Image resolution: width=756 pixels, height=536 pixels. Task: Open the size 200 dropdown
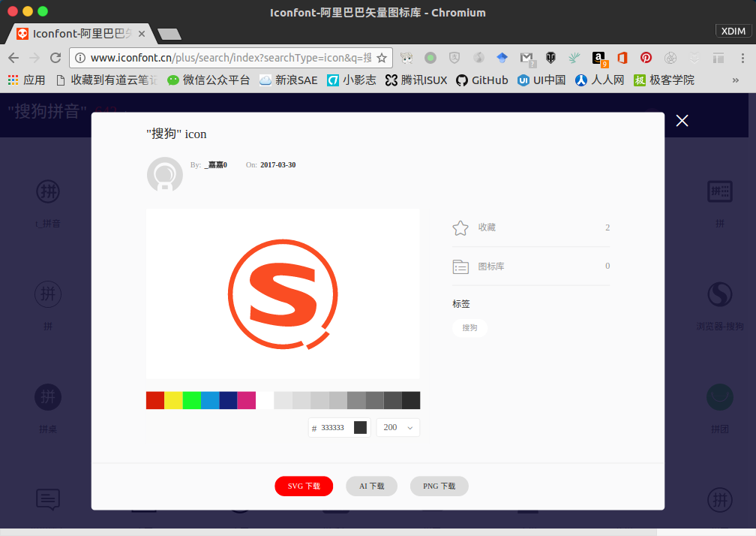[397, 427]
